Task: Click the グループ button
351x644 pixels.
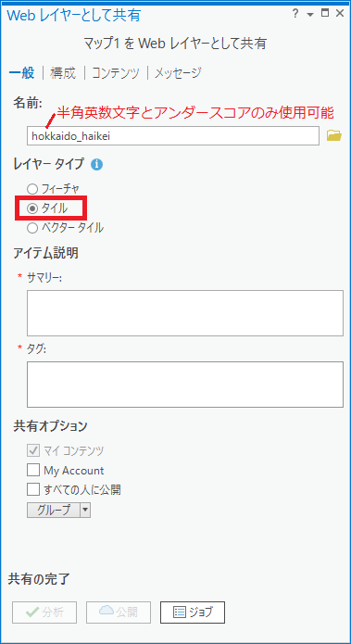Action: [x=54, y=510]
